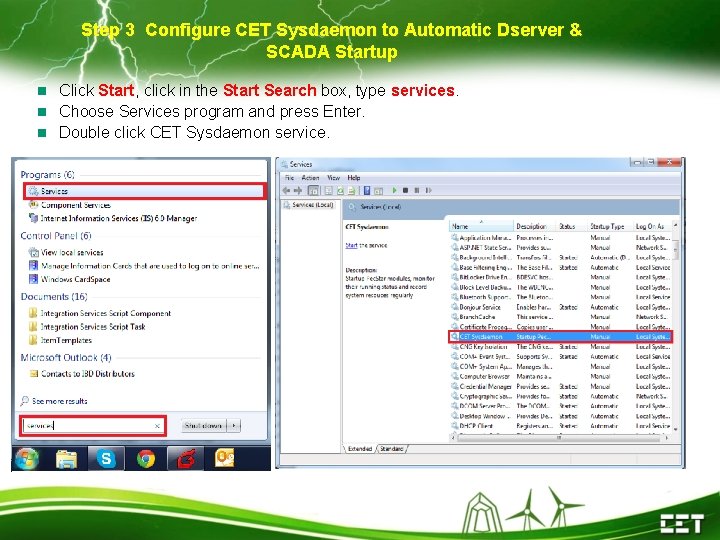Image resolution: width=720 pixels, height=540 pixels.
Task: Clear search text with the X button
Action: point(157,426)
